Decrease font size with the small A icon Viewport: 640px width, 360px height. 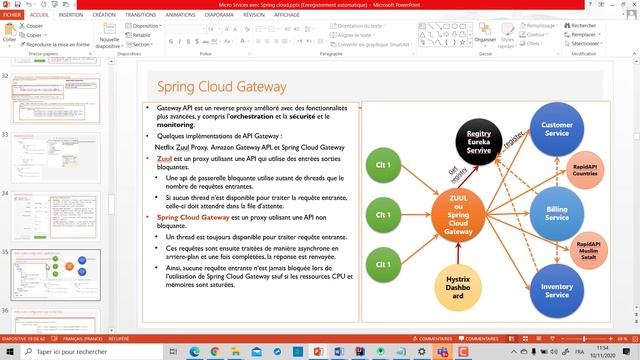(236, 29)
